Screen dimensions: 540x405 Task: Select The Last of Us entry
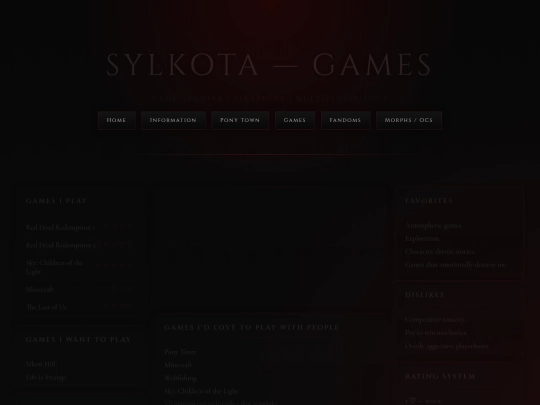[x=46, y=307]
